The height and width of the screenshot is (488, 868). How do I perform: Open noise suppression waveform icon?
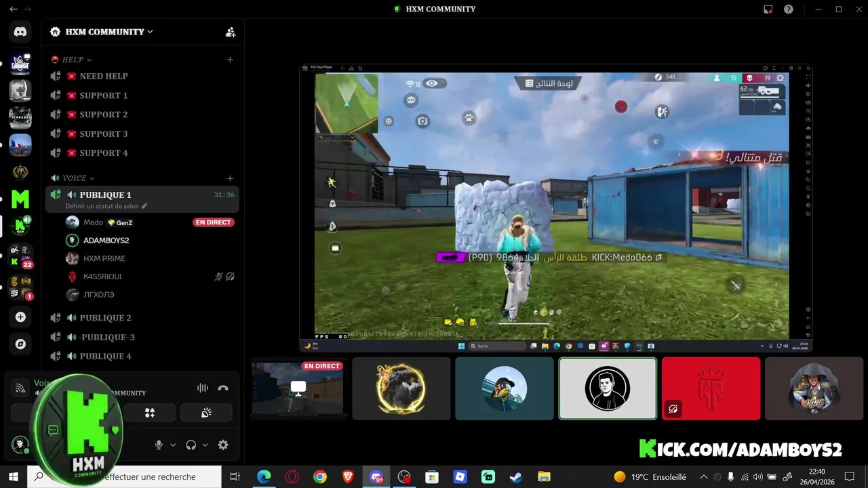point(202,388)
